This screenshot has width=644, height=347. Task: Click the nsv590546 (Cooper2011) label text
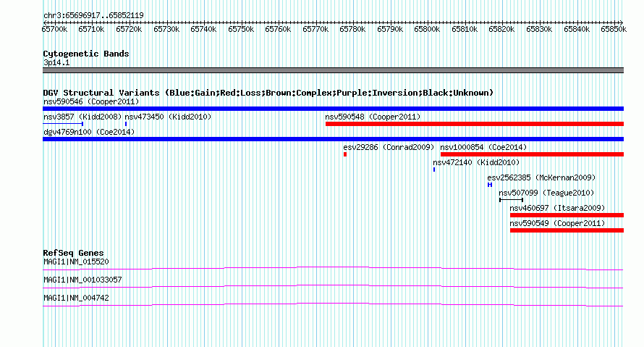pyautogui.click(x=91, y=101)
